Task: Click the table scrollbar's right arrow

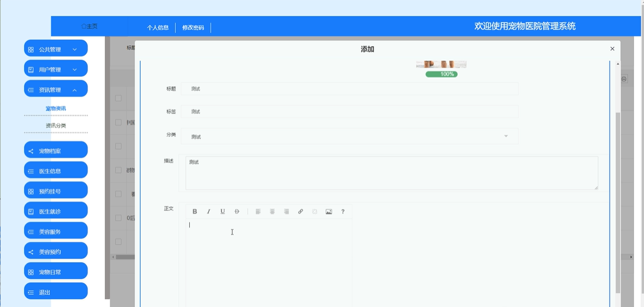Action: coord(632,257)
